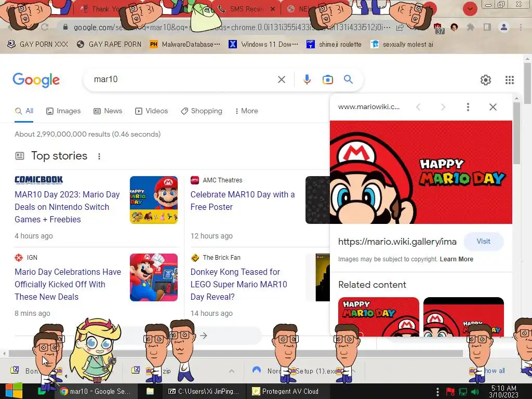Click the network tray icon

(x=463, y=392)
